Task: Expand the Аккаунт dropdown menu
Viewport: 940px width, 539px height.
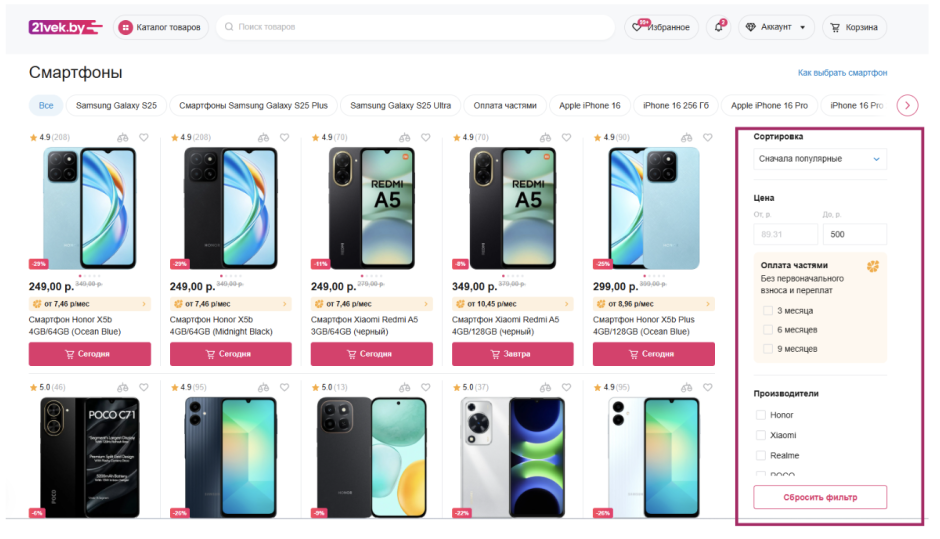Action: (777, 27)
